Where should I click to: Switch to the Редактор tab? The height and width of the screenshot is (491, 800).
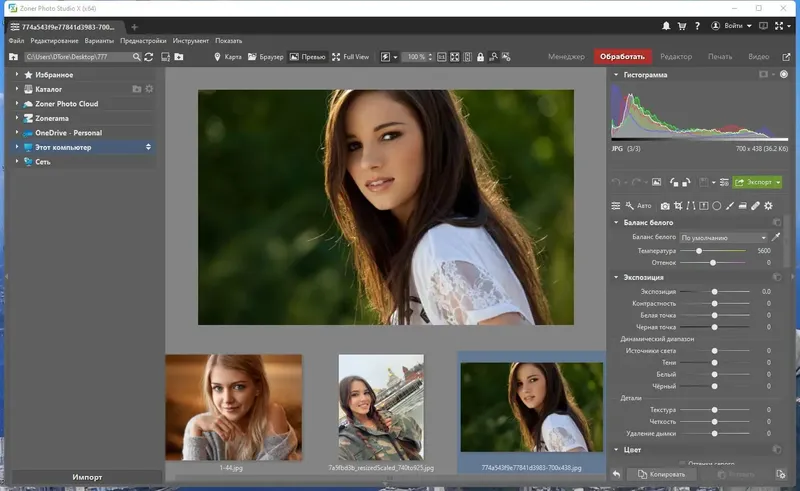pos(676,57)
